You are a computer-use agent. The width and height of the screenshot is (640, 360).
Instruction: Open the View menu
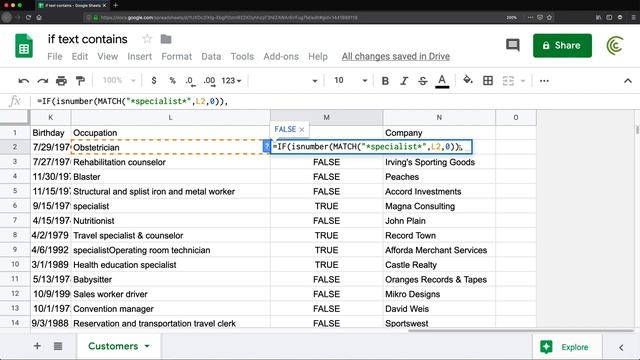(107, 56)
